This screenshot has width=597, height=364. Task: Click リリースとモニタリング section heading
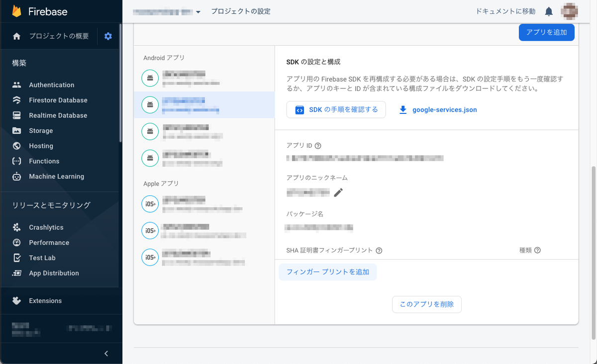[51, 205]
